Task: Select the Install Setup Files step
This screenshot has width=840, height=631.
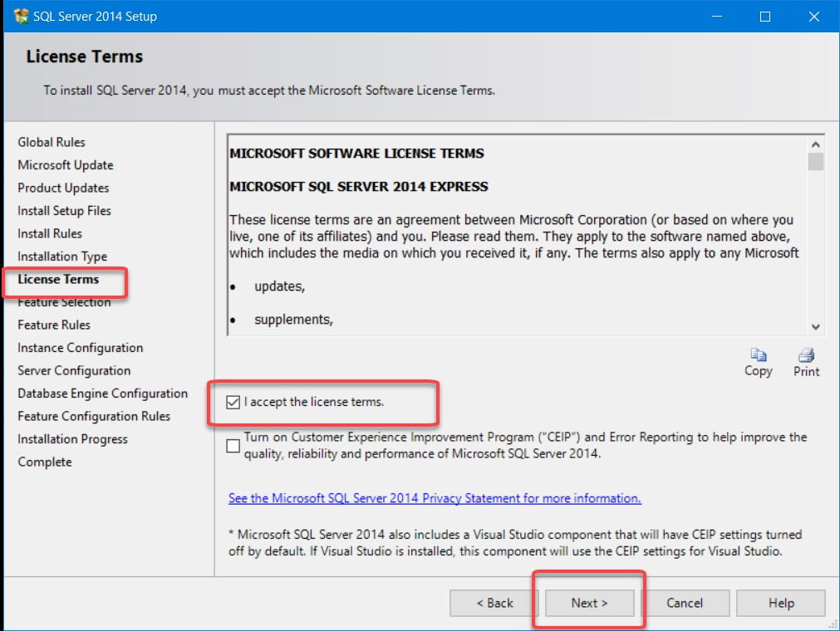Action: click(64, 211)
